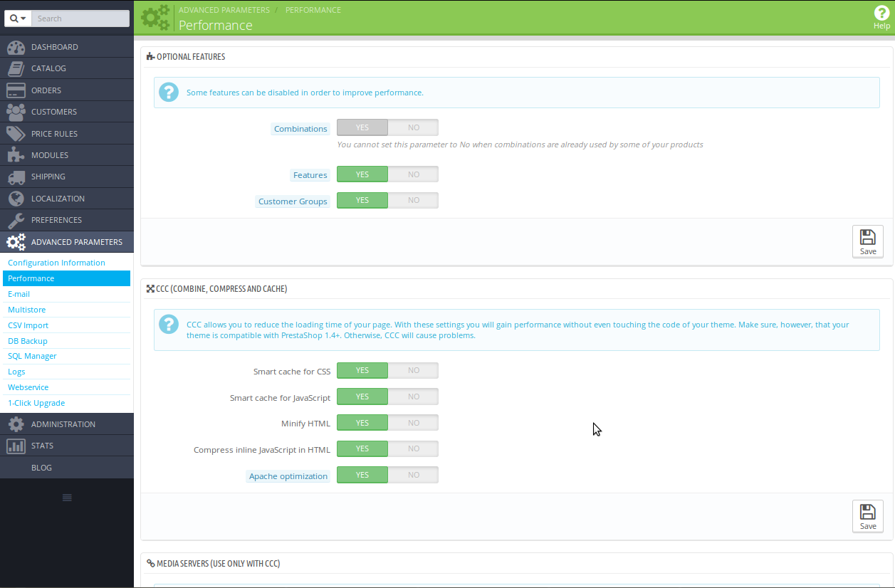Click the green gears icon in page header
Viewport: 895px width, 588px height.
(156, 17)
